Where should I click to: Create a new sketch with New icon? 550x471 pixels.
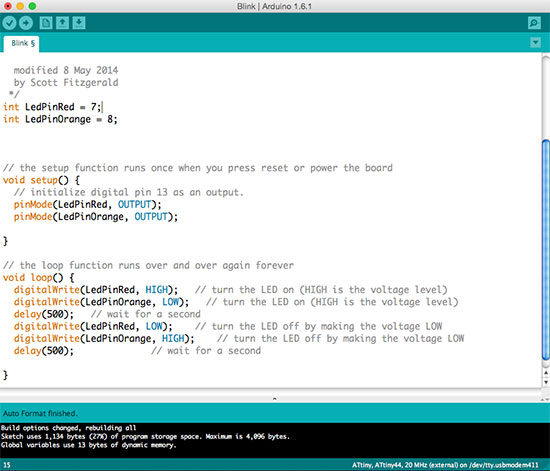pyautogui.click(x=46, y=23)
